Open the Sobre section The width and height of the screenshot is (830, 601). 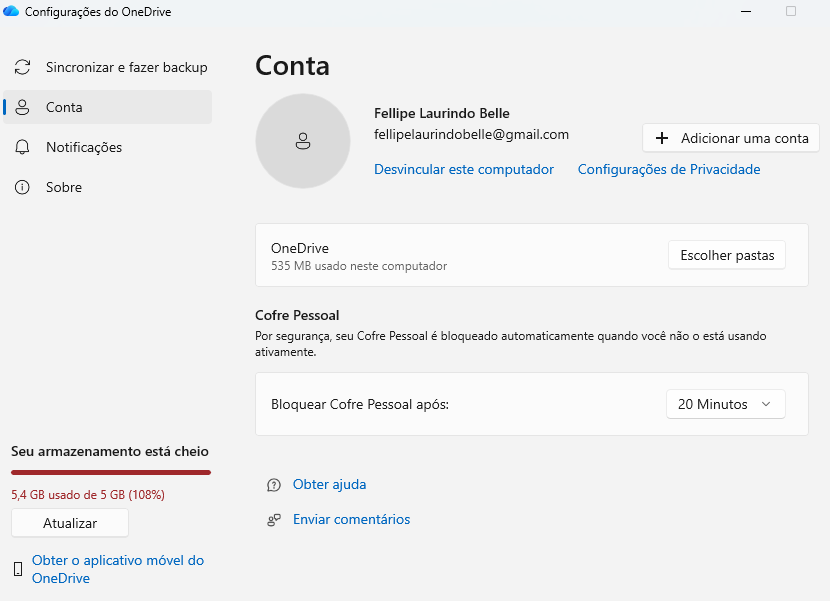[x=107, y=187]
